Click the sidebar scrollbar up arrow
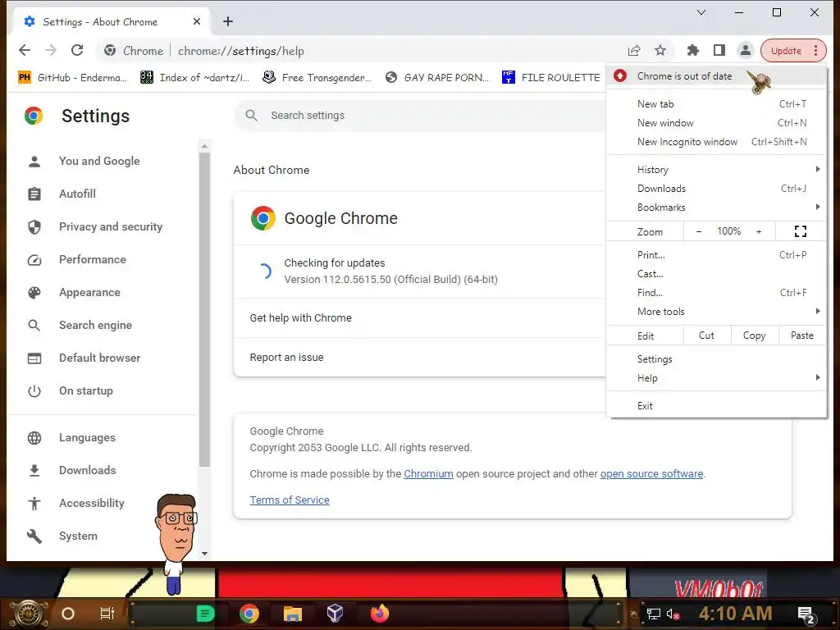Viewport: 840px width, 630px height. point(204,146)
